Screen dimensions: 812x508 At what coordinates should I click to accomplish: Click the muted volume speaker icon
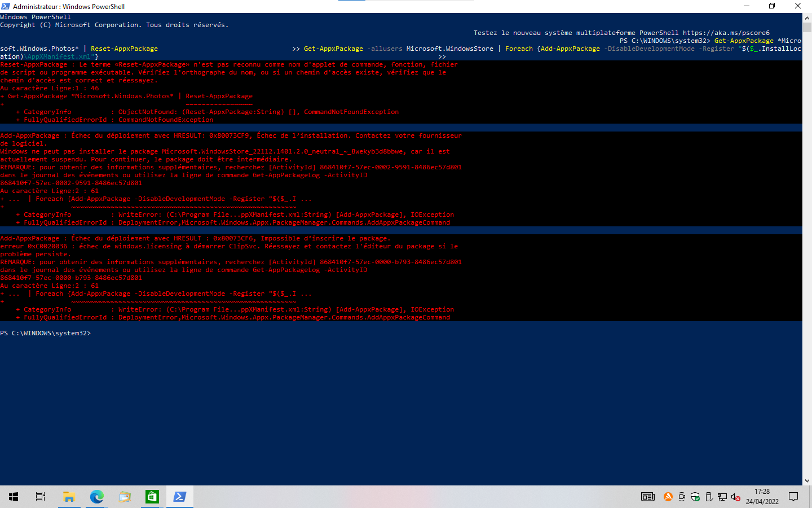[736, 497]
